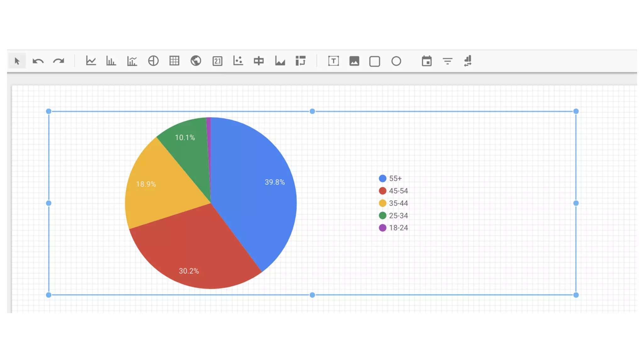The image size is (644, 362).
Task: Add a date range control
Action: (427, 61)
